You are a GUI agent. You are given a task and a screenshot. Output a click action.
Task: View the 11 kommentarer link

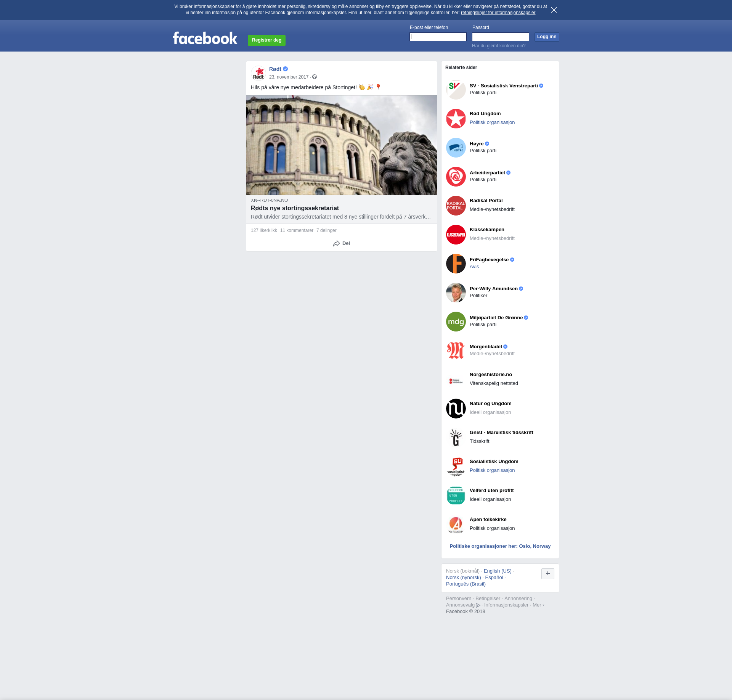click(297, 230)
